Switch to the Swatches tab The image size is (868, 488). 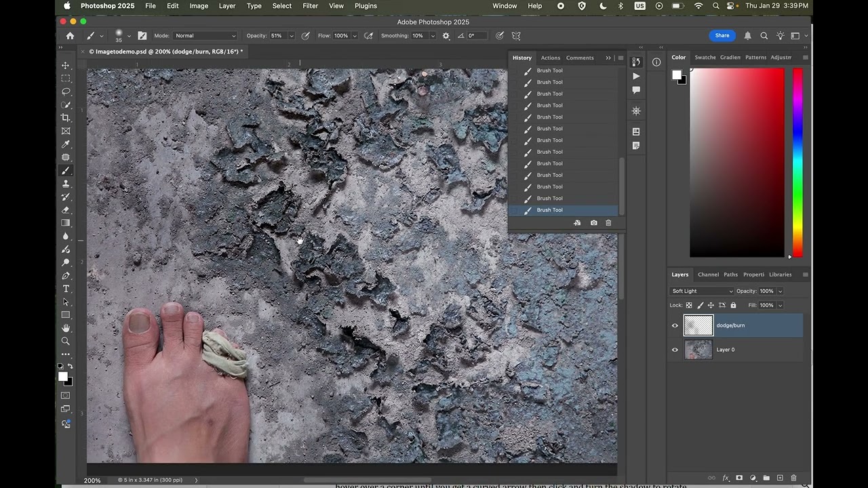coord(705,58)
